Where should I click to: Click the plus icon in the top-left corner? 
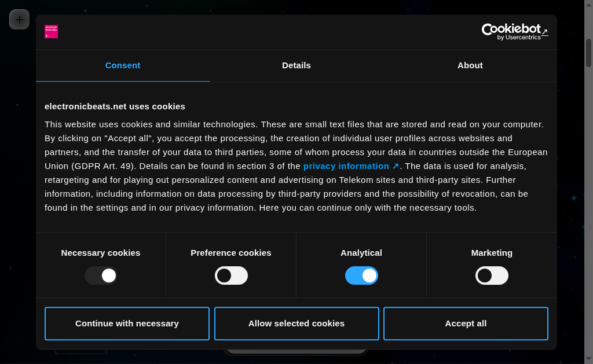19,20
